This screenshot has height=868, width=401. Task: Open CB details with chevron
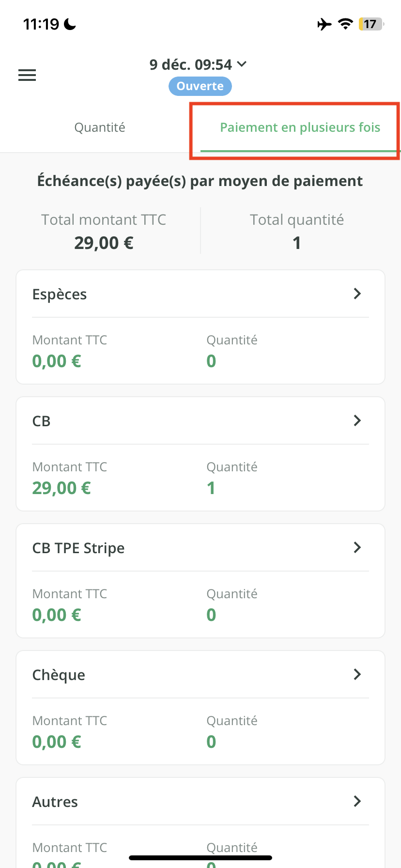click(357, 420)
